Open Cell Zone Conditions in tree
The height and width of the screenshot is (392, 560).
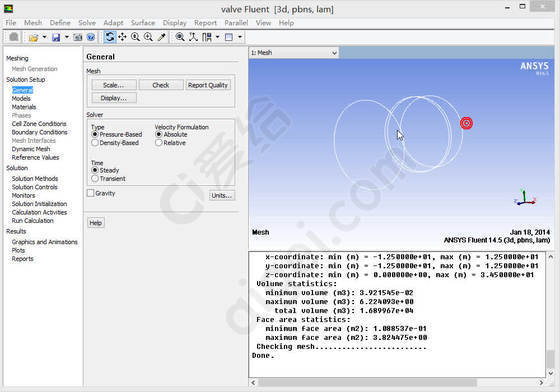39,124
